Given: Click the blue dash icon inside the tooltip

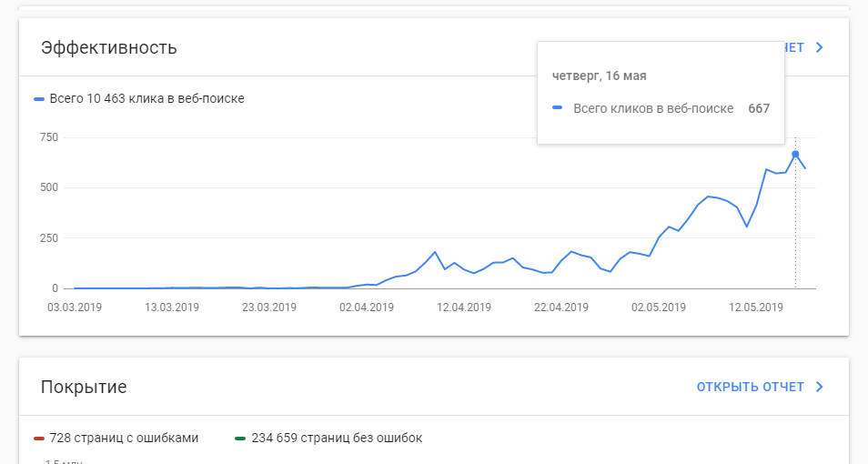Looking at the screenshot, I should pyautogui.click(x=558, y=108).
